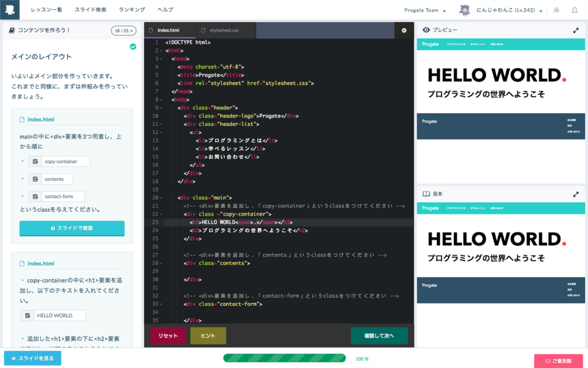The width and height of the screenshot is (588, 368).
Task: Place cursor on line 23 h1 code
Action: coord(241,223)
